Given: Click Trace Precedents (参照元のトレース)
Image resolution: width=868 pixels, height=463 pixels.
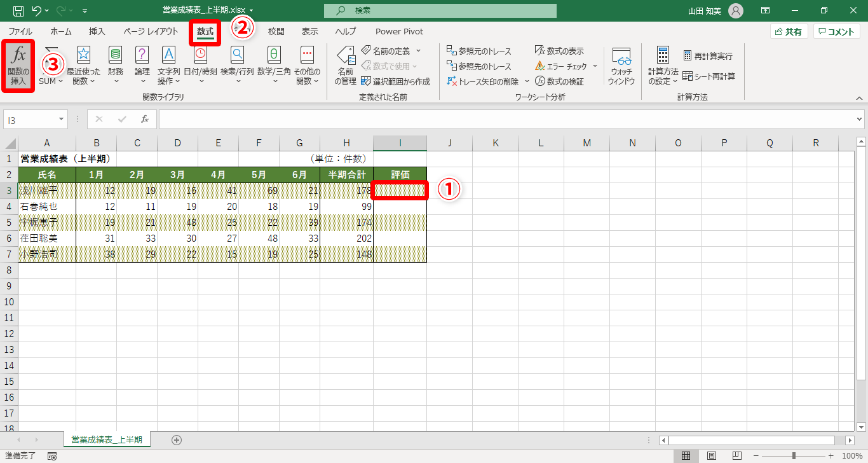Looking at the screenshot, I should 478,52.
